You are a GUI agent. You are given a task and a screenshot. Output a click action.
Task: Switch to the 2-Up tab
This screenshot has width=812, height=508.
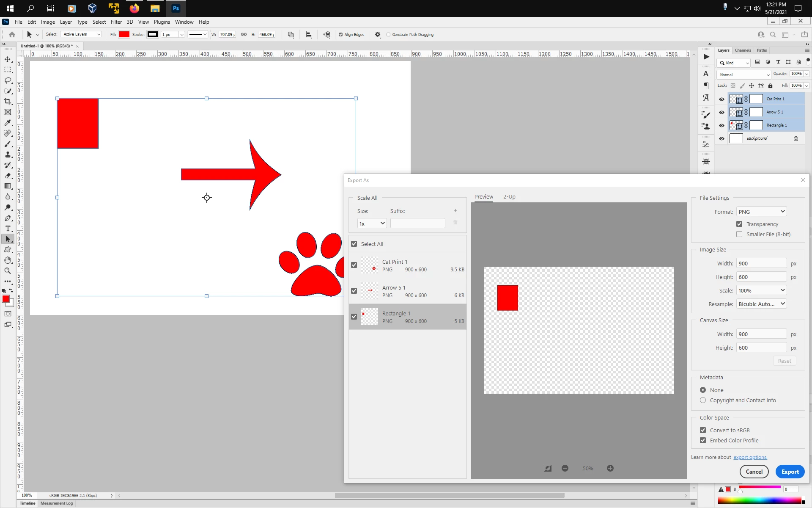coord(509,197)
